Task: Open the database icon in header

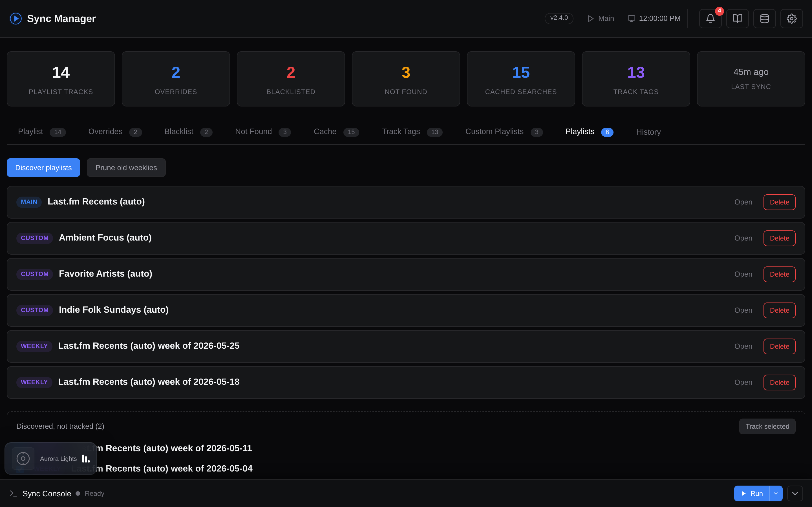Action: pyautogui.click(x=764, y=18)
